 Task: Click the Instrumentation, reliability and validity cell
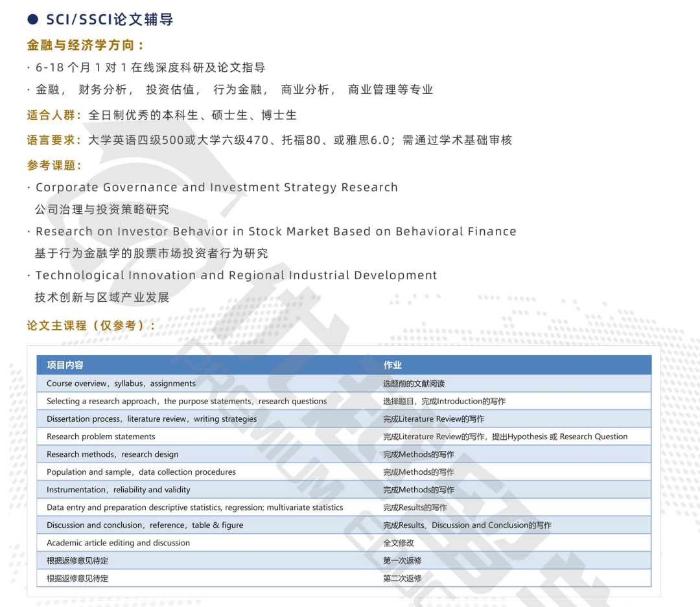tap(119, 490)
